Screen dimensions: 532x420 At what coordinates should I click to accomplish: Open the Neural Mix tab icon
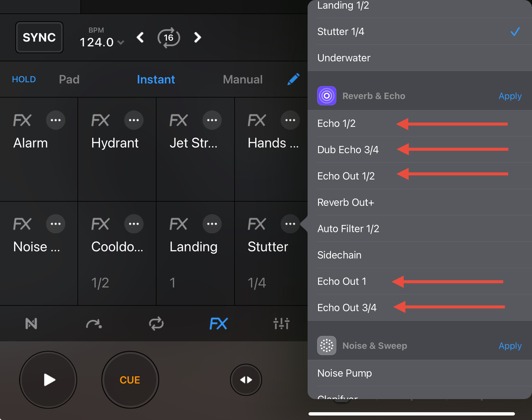[31, 323]
